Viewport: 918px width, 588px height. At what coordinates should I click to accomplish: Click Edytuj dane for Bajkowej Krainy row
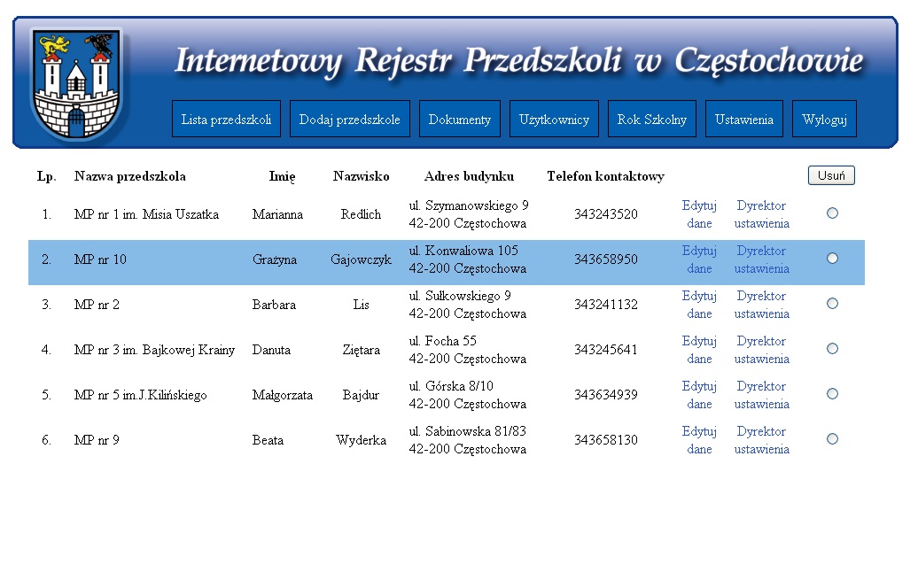[699, 350]
